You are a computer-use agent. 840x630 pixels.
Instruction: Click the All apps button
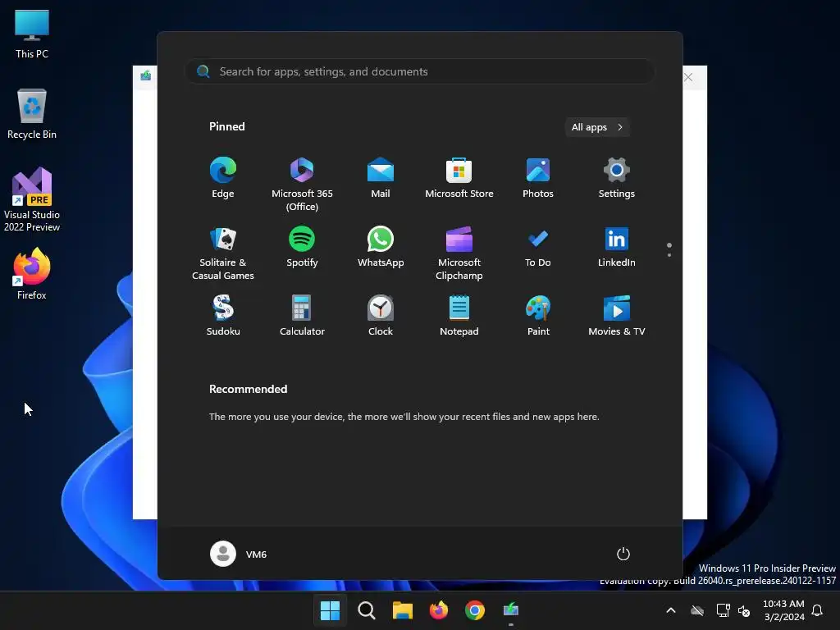click(597, 127)
